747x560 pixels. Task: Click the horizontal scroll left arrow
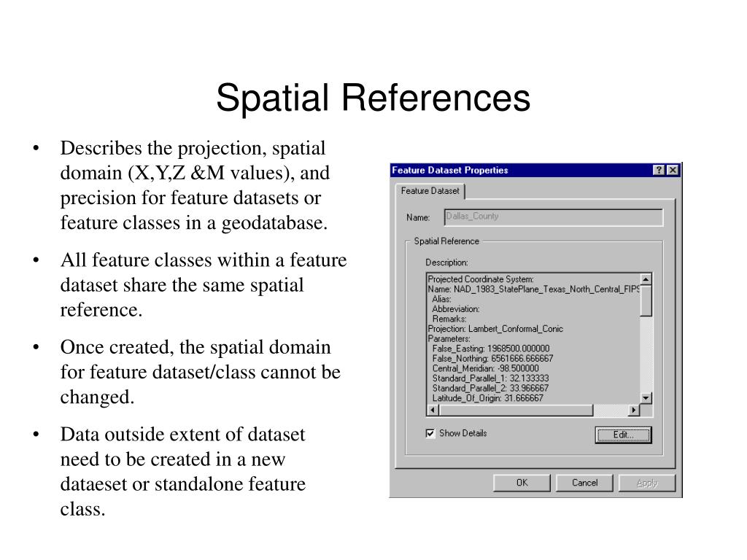(x=433, y=410)
